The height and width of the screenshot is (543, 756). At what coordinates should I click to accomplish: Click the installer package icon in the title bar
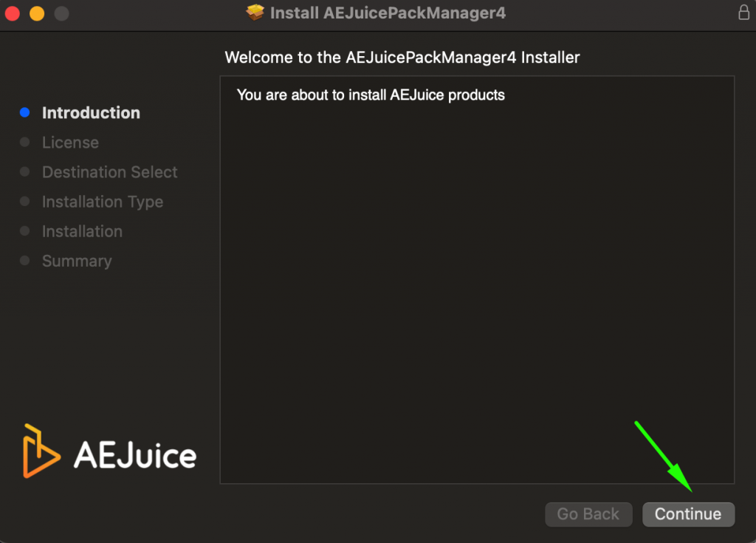[254, 13]
